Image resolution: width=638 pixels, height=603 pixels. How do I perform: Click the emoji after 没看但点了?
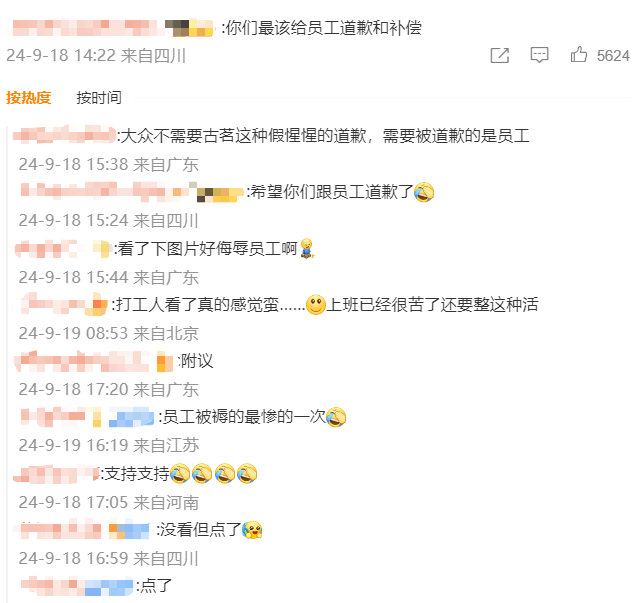click(x=252, y=530)
